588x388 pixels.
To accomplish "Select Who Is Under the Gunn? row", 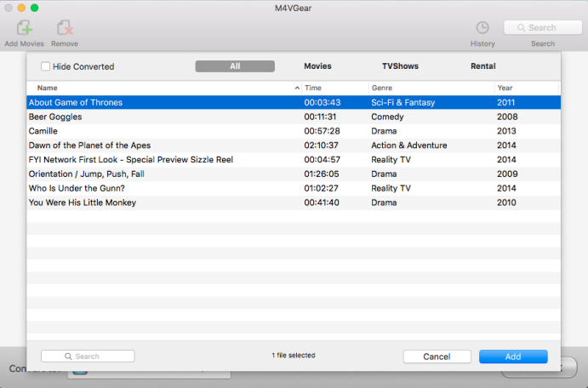I will click(x=294, y=188).
